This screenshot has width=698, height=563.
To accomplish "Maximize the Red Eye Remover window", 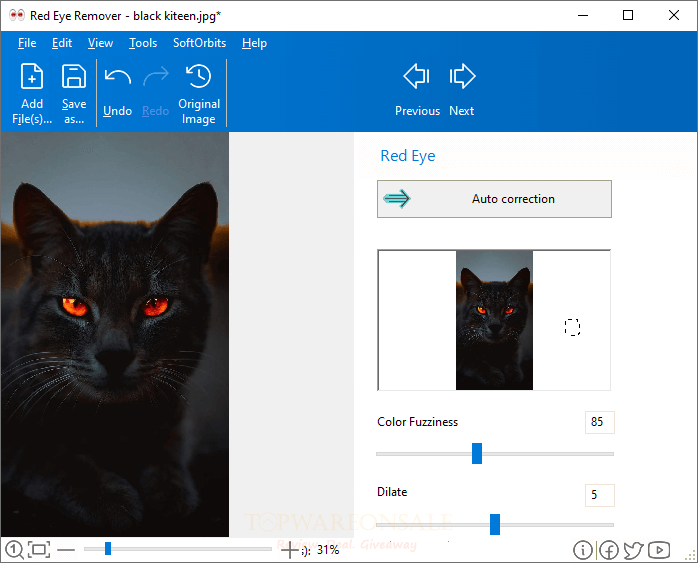I will (x=628, y=15).
